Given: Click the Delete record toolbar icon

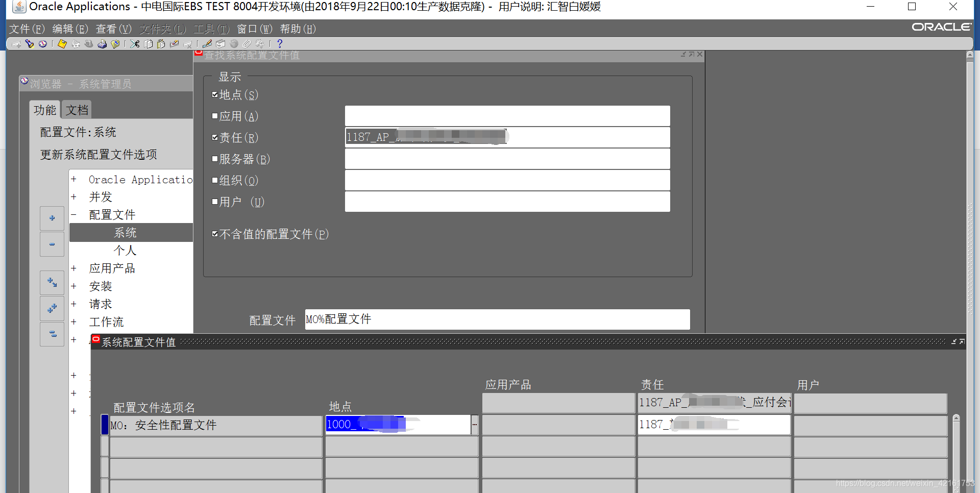Looking at the screenshot, I should pyautogui.click(x=187, y=44).
